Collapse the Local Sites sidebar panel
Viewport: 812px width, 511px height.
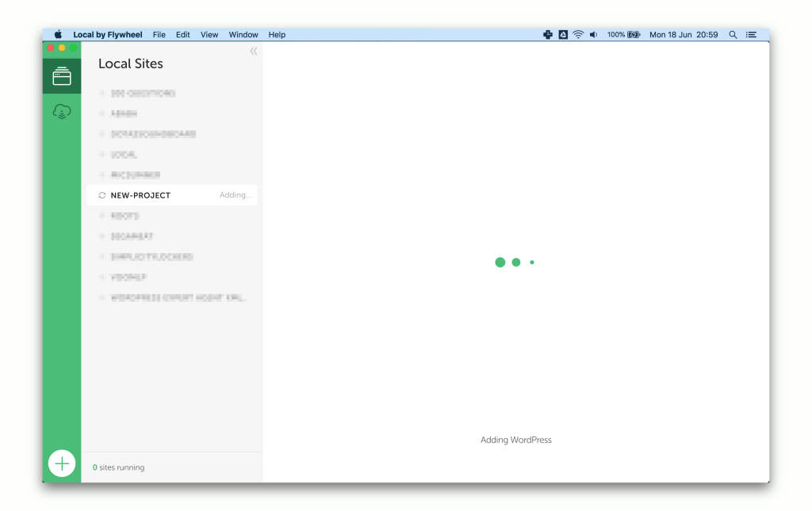(253, 51)
